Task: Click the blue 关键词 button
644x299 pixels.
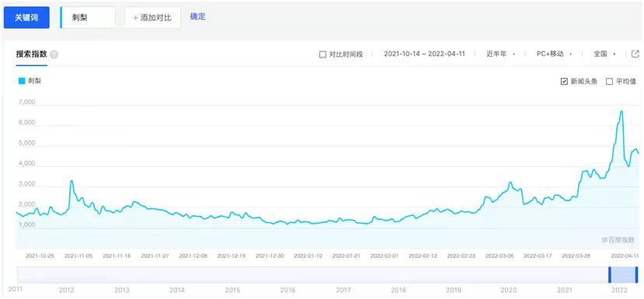Action: coord(26,18)
